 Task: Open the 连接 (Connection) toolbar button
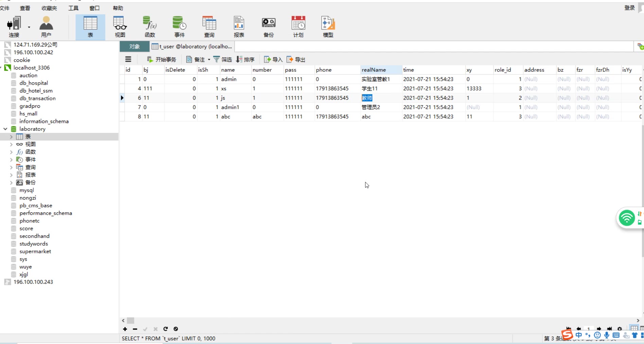pos(14,27)
